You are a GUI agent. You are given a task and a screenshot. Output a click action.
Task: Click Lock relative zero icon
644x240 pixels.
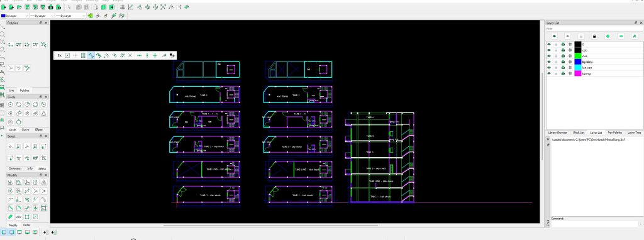pos(172,55)
